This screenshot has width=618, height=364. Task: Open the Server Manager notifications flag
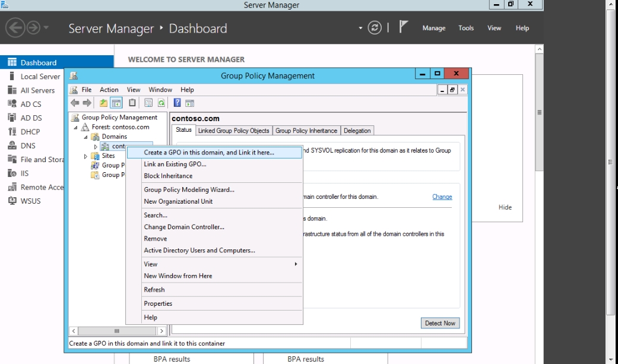pyautogui.click(x=404, y=27)
